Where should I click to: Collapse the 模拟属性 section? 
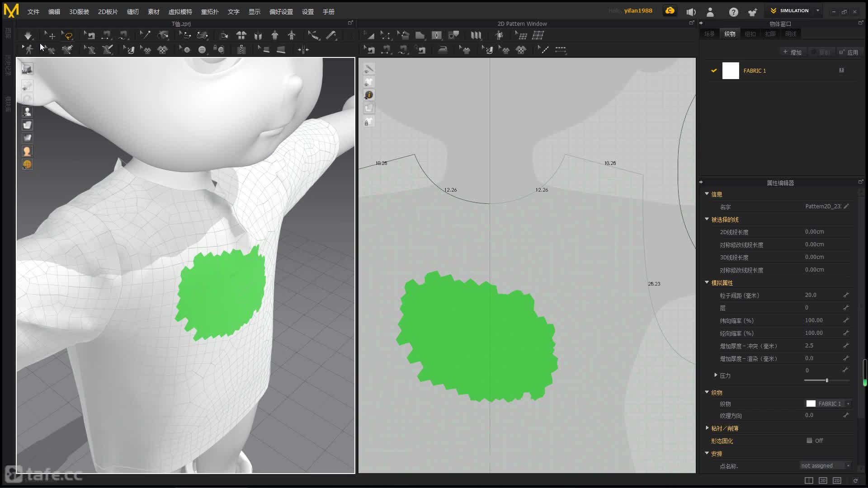coord(707,282)
